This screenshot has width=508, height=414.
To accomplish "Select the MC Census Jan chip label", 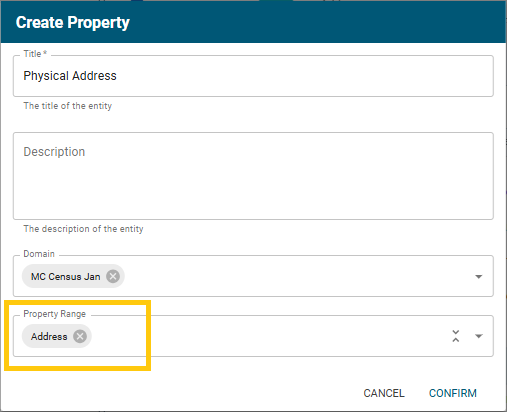I will tap(66, 277).
